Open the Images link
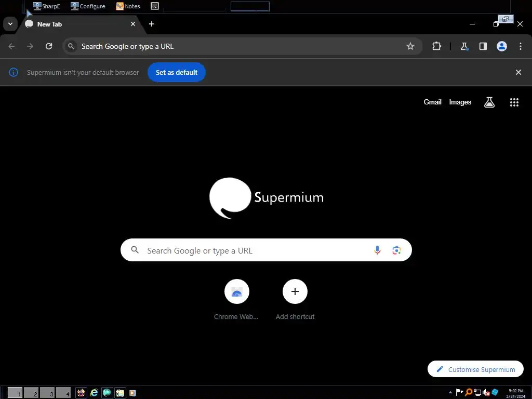 tap(460, 102)
